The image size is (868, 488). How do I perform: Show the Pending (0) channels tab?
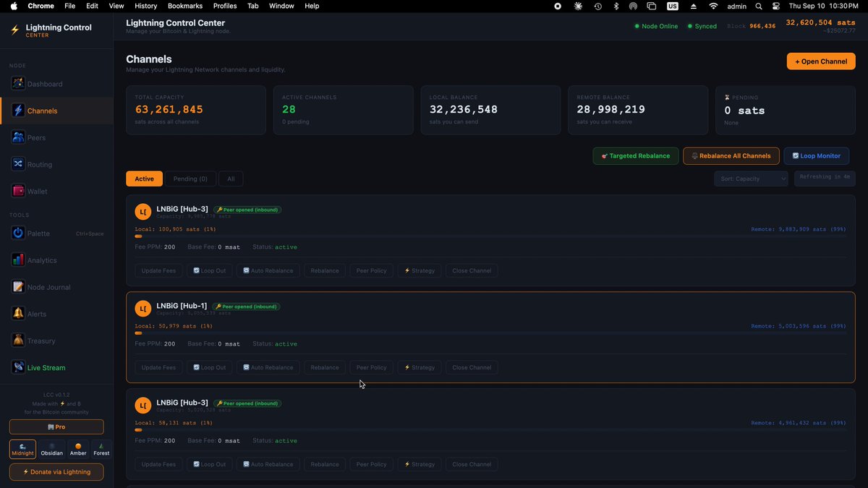click(x=190, y=179)
